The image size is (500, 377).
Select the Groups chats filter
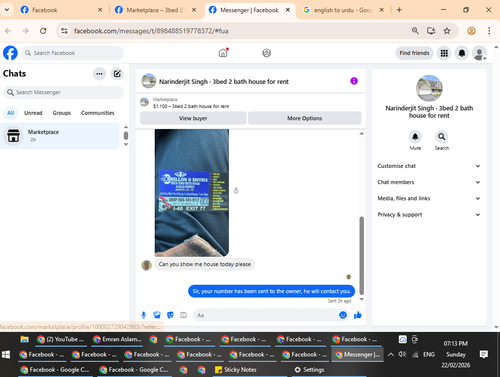[x=62, y=113]
